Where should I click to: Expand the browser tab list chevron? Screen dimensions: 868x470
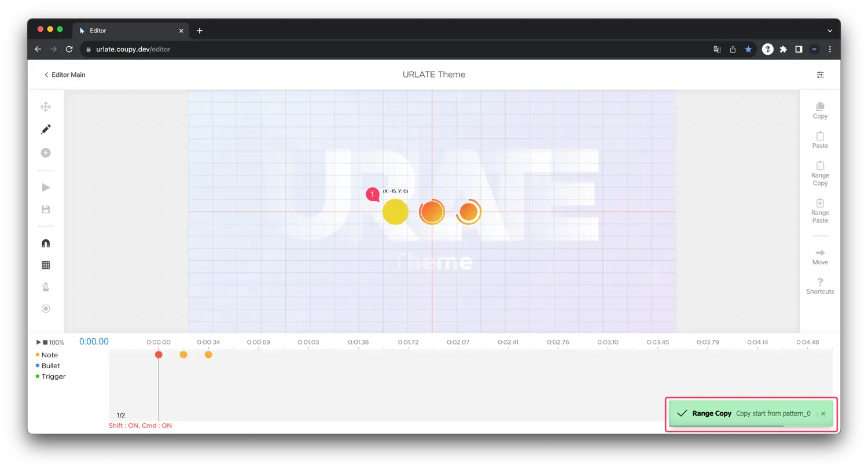pos(830,31)
